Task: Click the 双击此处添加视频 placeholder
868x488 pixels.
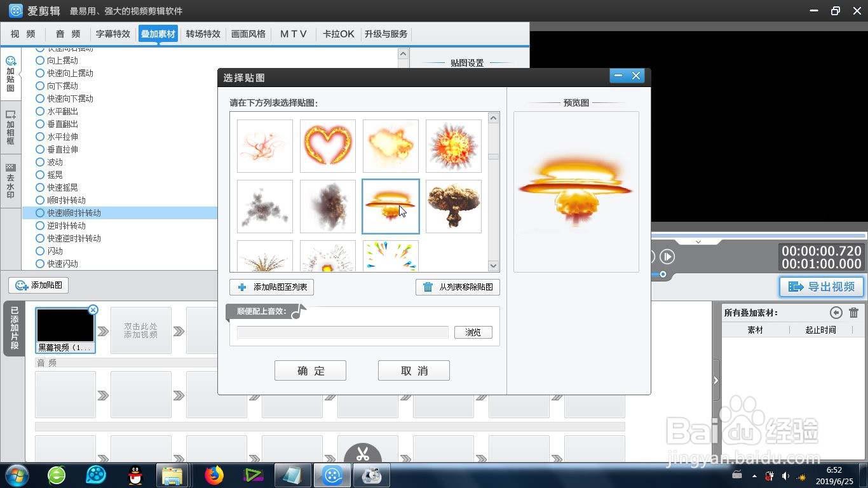Action: (141, 330)
